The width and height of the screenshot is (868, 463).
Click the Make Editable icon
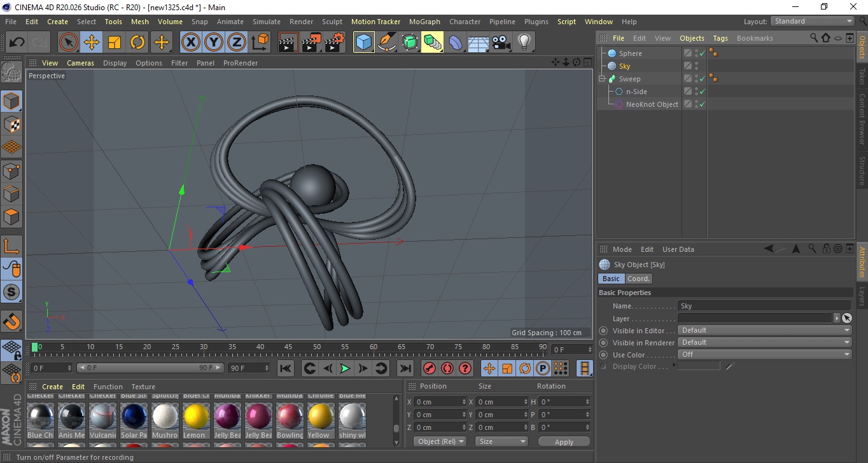[x=11, y=72]
